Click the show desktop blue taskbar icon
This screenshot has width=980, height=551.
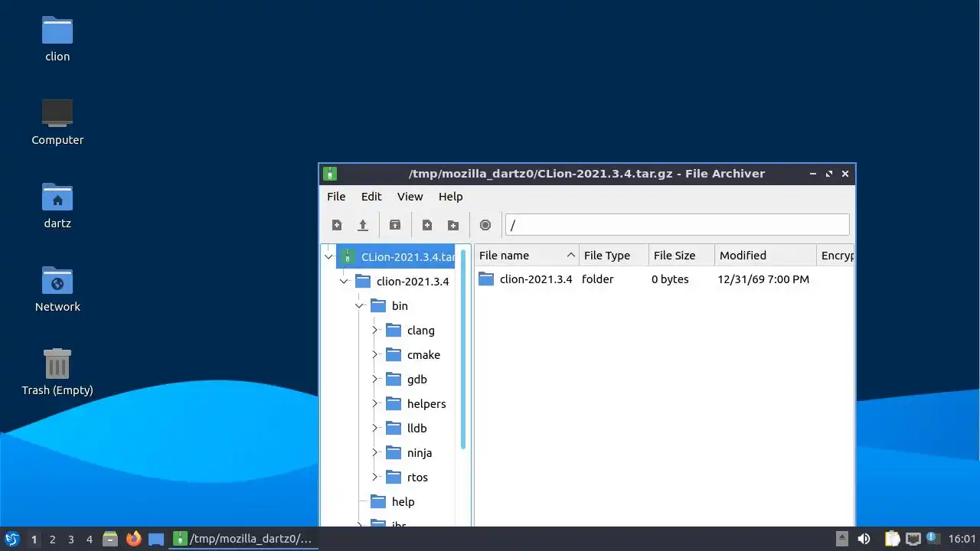click(x=156, y=539)
